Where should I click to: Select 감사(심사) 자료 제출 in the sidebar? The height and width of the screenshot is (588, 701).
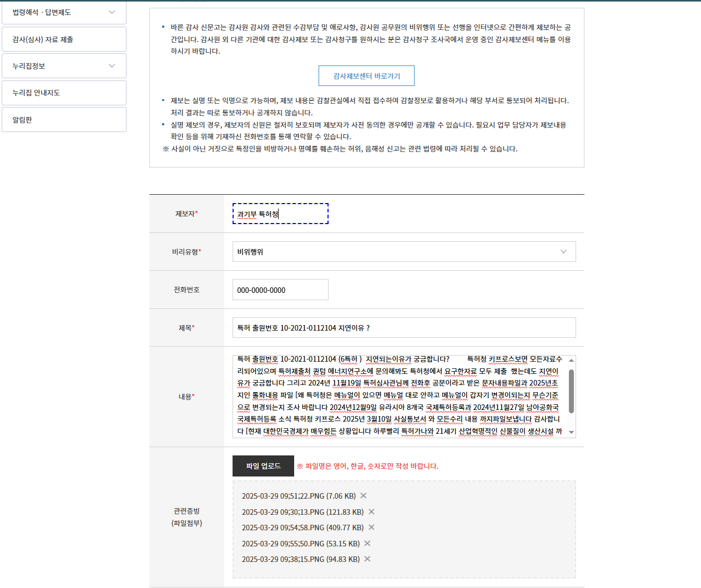click(64, 39)
